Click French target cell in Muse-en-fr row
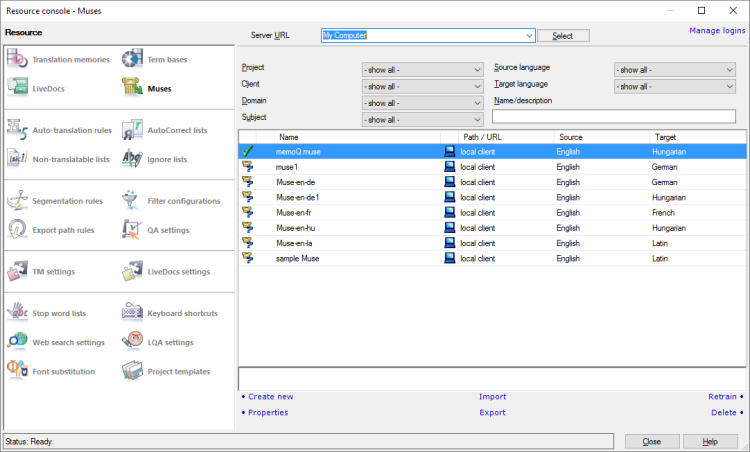 point(663,213)
